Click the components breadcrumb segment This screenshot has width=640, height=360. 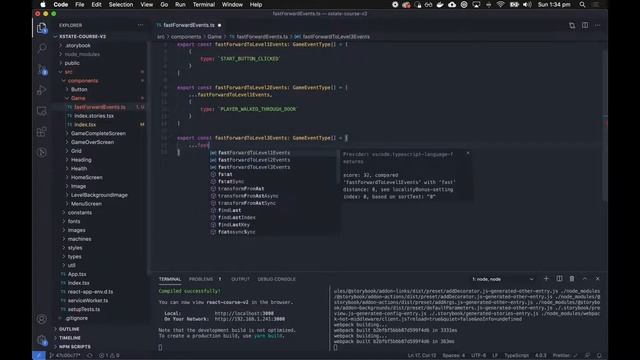tap(186, 37)
